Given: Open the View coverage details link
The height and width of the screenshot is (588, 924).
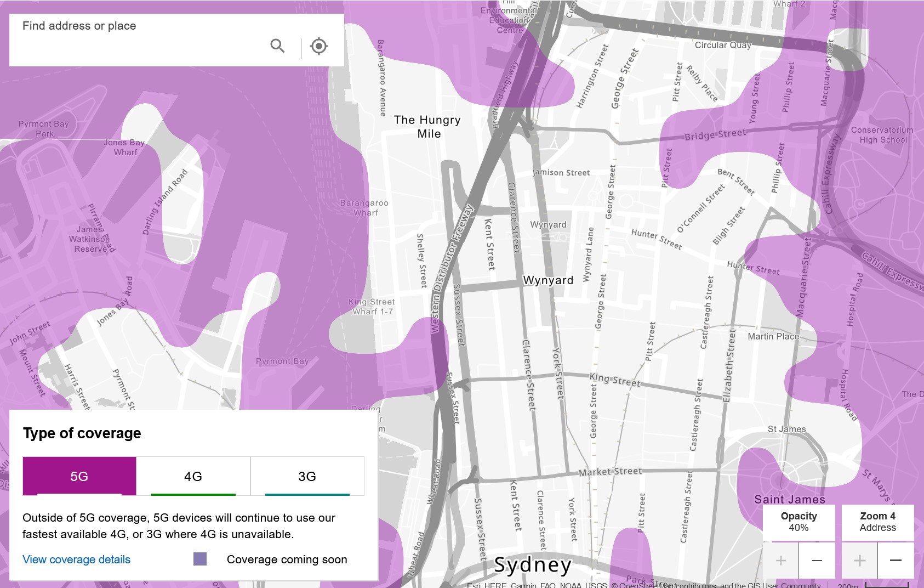Looking at the screenshot, I should pyautogui.click(x=76, y=559).
